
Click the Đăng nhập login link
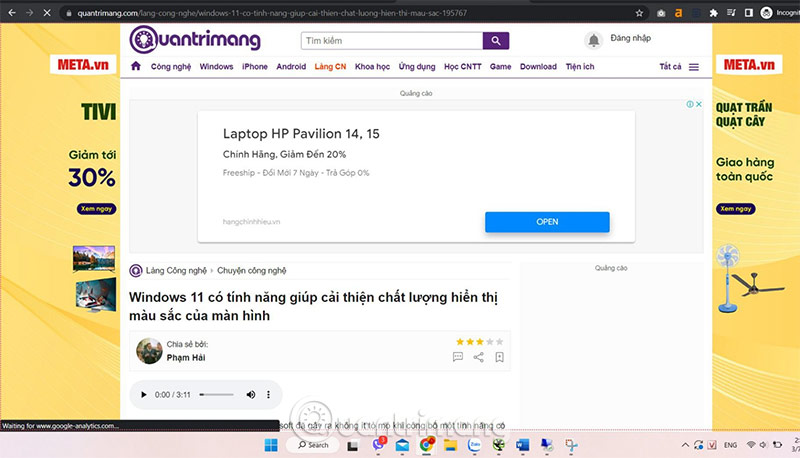631,38
